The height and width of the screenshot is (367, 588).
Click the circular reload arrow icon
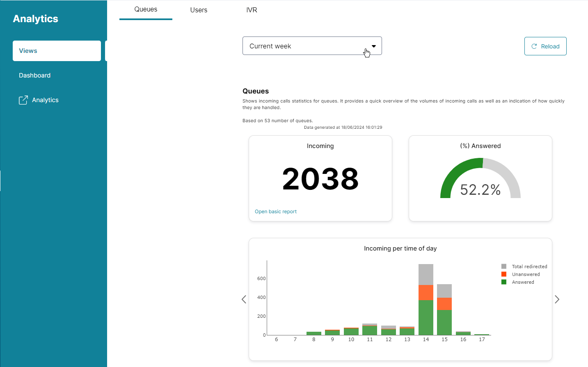534,46
